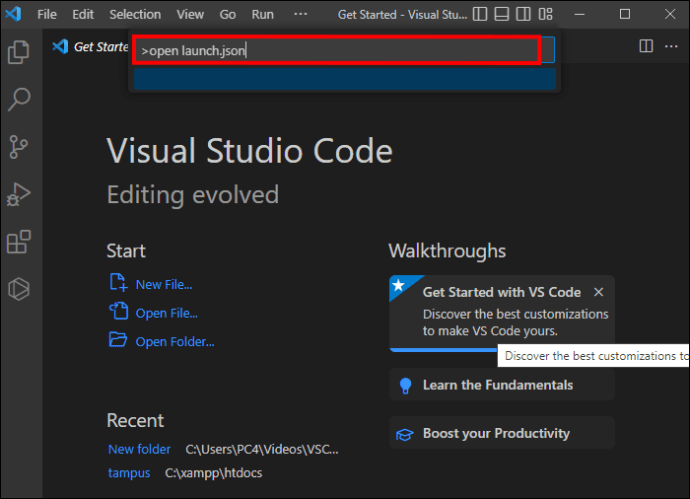Click the New File... link
The width and height of the screenshot is (690, 499).
tap(164, 285)
